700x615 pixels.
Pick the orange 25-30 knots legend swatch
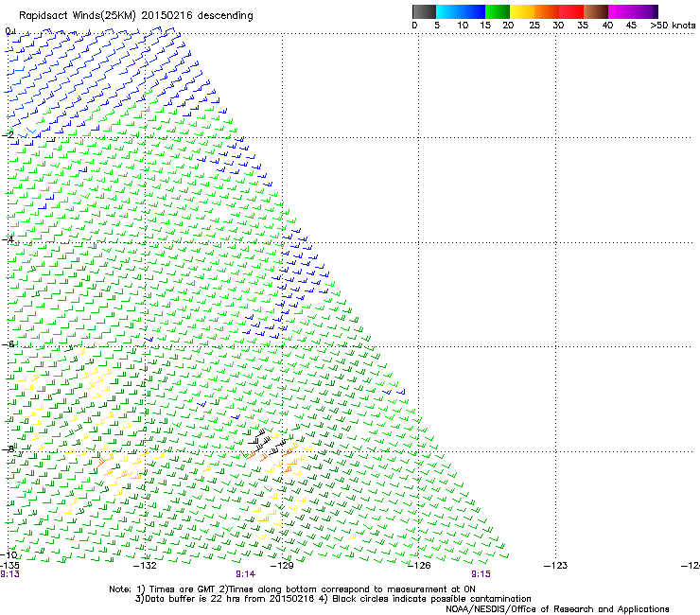547,11
